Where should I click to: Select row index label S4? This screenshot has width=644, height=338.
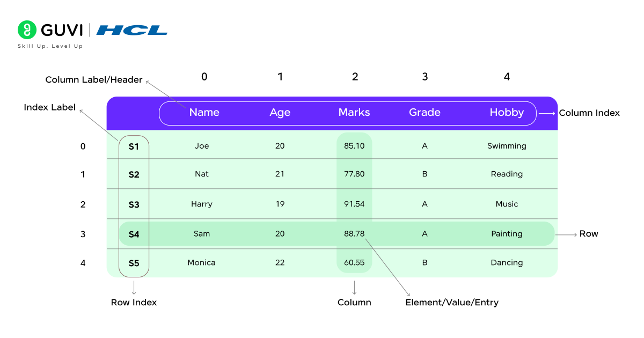[x=134, y=233]
